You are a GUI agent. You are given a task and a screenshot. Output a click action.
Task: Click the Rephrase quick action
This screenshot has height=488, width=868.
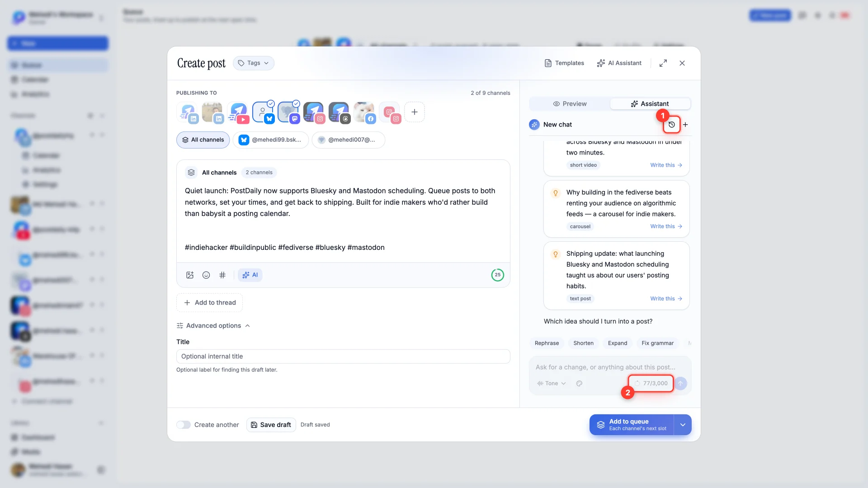click(x=547, y=343)
